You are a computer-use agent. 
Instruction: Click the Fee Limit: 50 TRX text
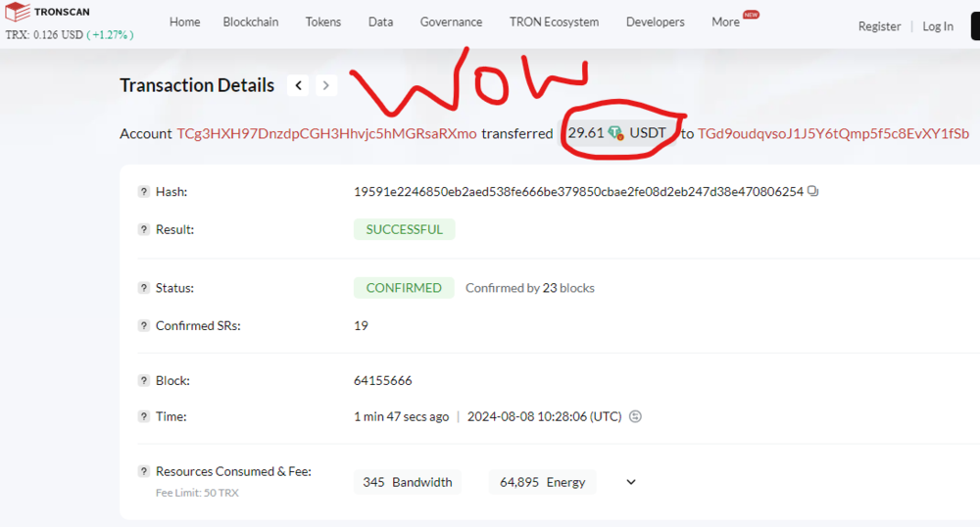click(x=197, y=493)
